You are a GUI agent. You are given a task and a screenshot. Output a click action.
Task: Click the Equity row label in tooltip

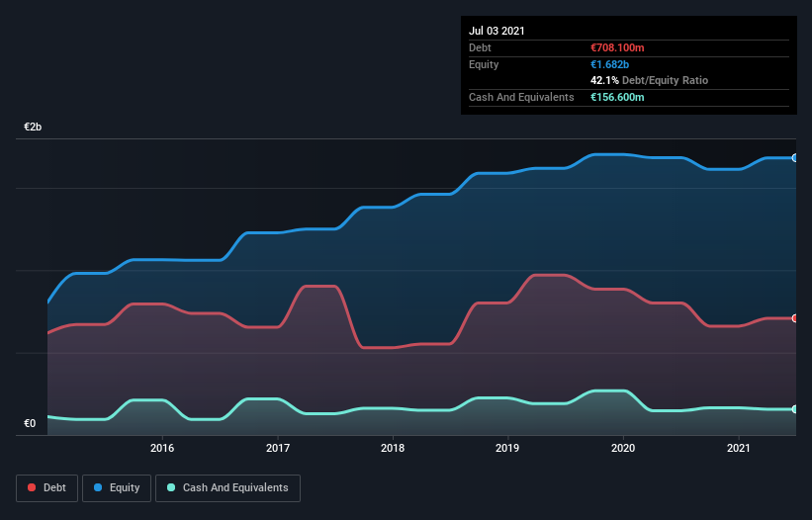[x=484, y=64]
